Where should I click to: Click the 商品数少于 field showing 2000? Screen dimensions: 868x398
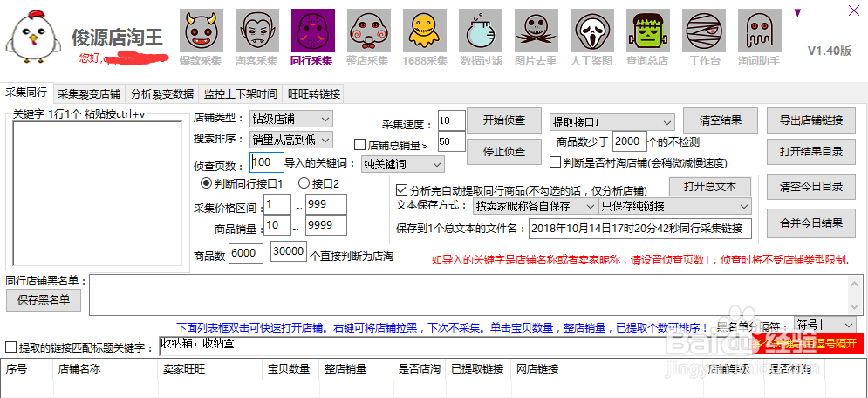coord(630,141)
